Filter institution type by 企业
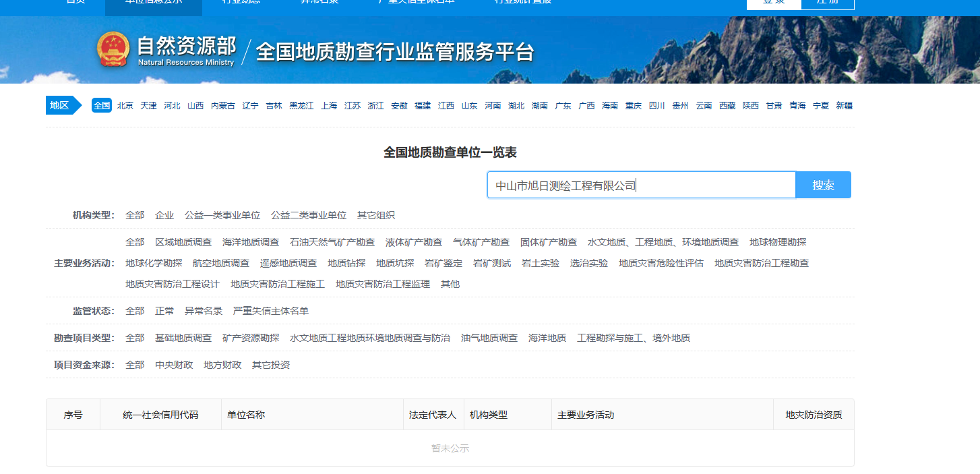The width and height of the screenshot is (980, 474). pos(164,216)
